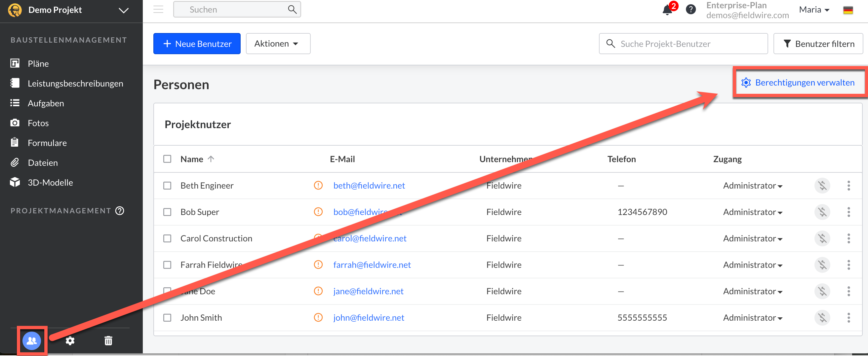Open beth@fieldwire.net email link
This screenshot has width=868, height=356.
(369, 186)
